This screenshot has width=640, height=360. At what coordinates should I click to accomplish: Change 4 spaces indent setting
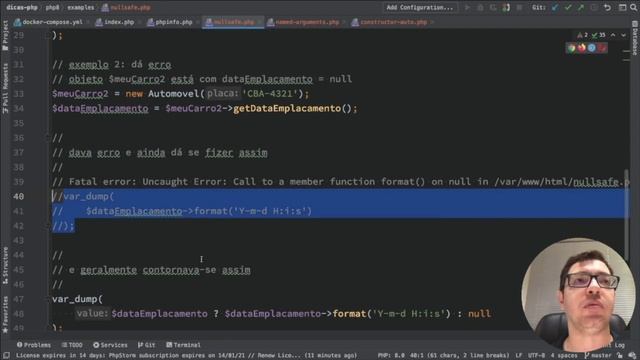tap(564, 356)
